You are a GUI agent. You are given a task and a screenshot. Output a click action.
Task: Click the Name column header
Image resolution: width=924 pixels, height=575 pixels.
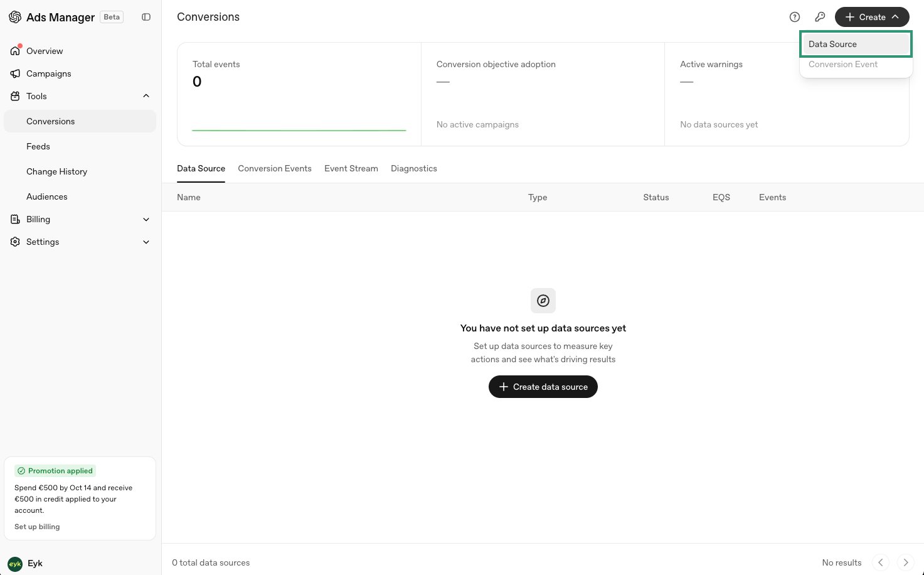point(189,197)
